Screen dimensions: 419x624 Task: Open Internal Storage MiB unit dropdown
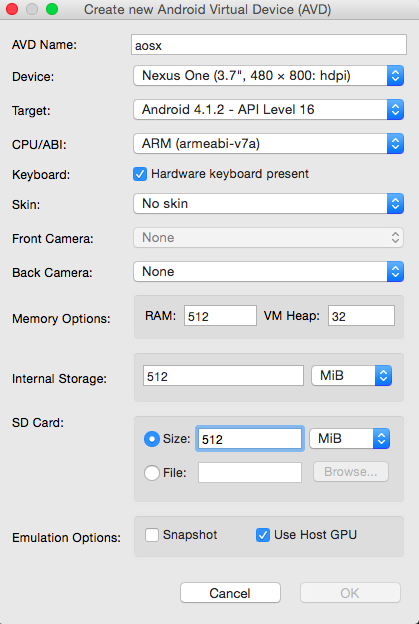[352, 376]
